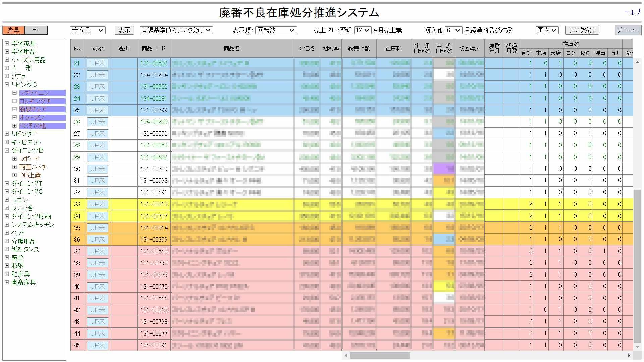
Task: Open the 6-month post-introduction dropdown
Action: click(454, 30)
